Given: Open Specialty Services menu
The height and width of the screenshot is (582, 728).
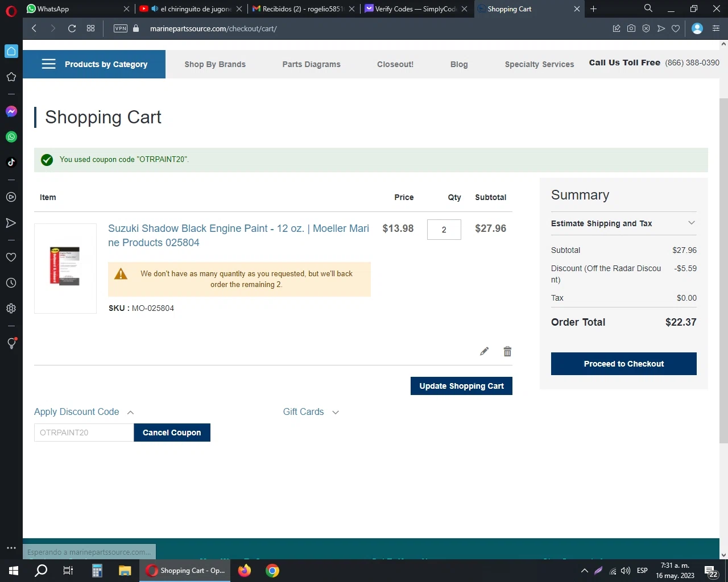Looking at the screenshot, I should click(539, 64).
